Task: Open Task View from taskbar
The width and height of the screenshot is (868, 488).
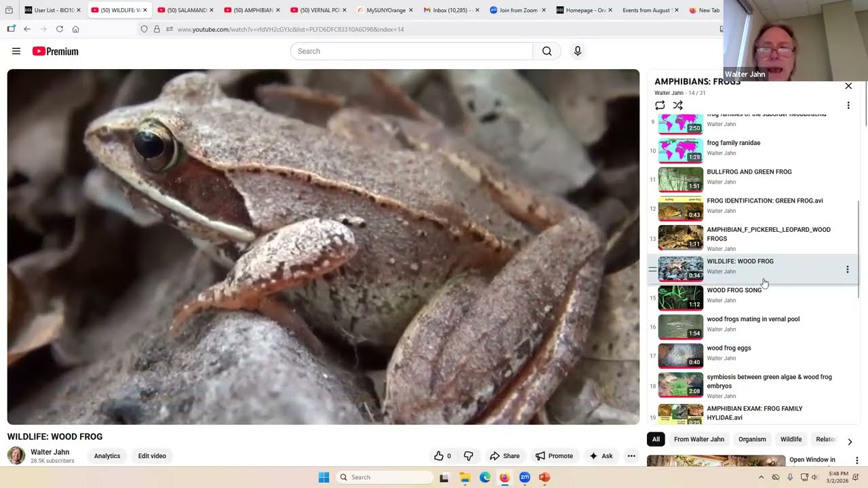Action: click(x=444, y=477)
